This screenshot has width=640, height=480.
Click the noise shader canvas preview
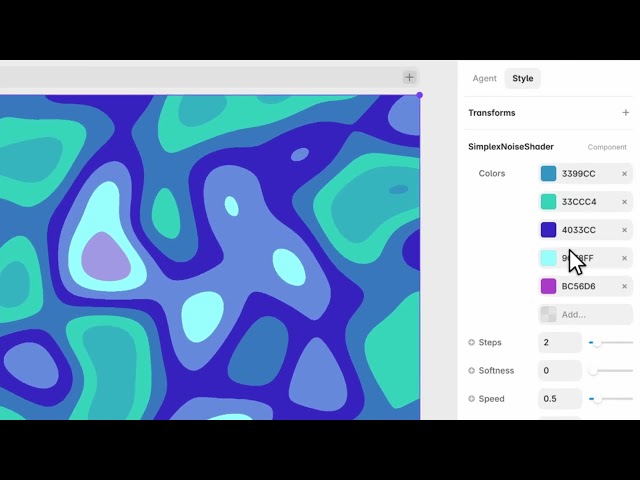point(210,257)
